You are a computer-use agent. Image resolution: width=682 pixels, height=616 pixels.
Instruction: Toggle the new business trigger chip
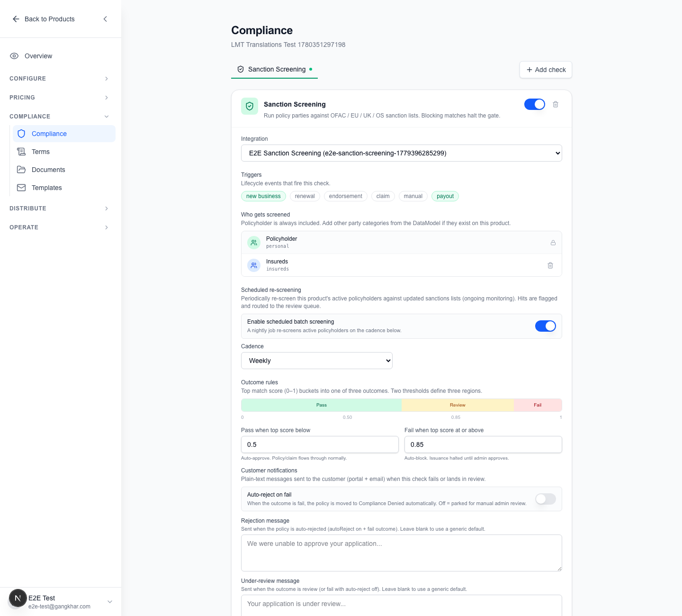pos(263,196)
